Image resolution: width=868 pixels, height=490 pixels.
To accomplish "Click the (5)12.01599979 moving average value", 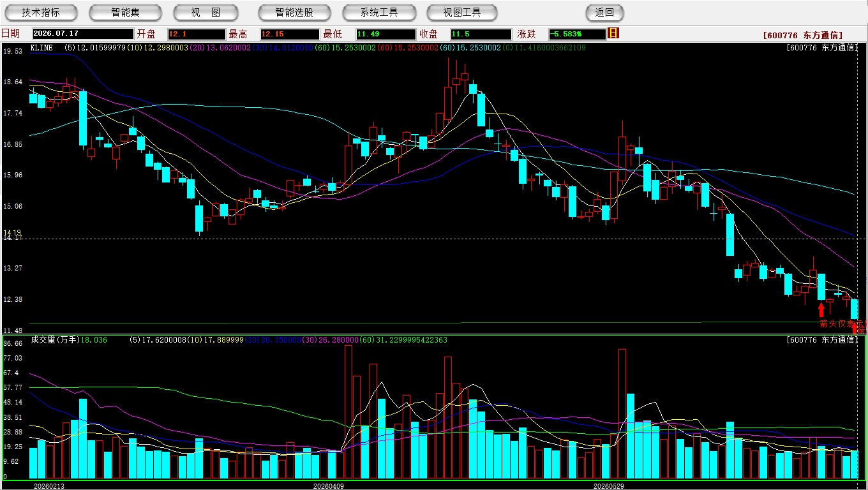I will click(96, 48).
